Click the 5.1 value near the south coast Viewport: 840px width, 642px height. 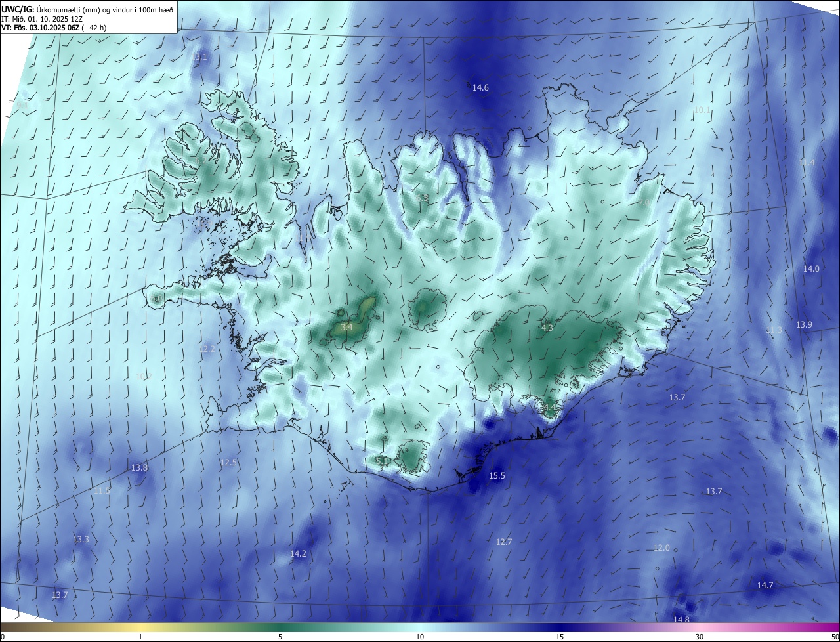click(x=382, y=461)
